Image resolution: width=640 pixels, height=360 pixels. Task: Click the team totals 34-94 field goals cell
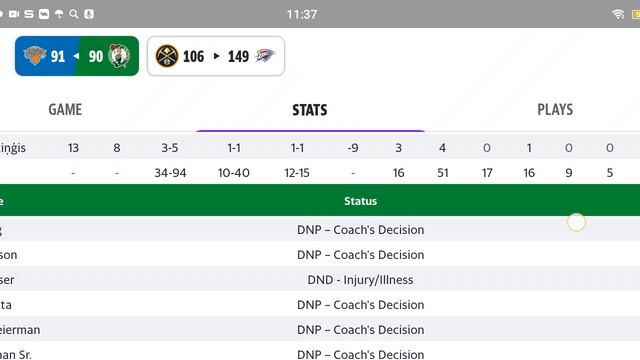(x=170, y=173)
